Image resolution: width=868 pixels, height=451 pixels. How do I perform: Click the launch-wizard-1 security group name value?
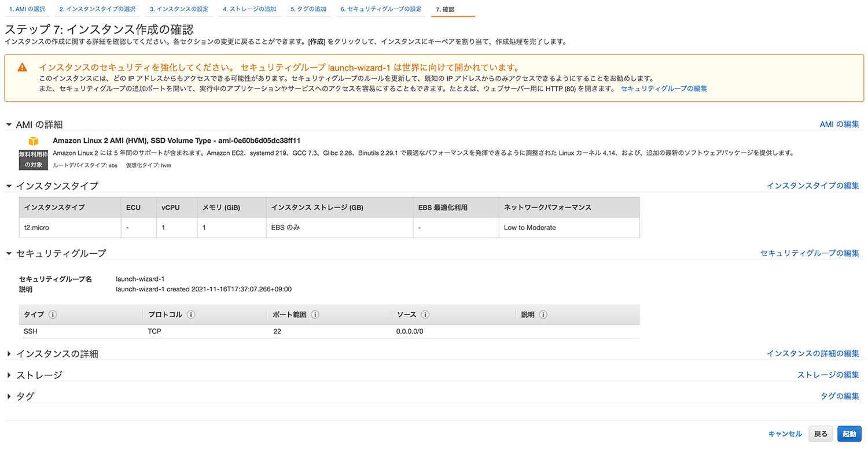tap(140, 279)
